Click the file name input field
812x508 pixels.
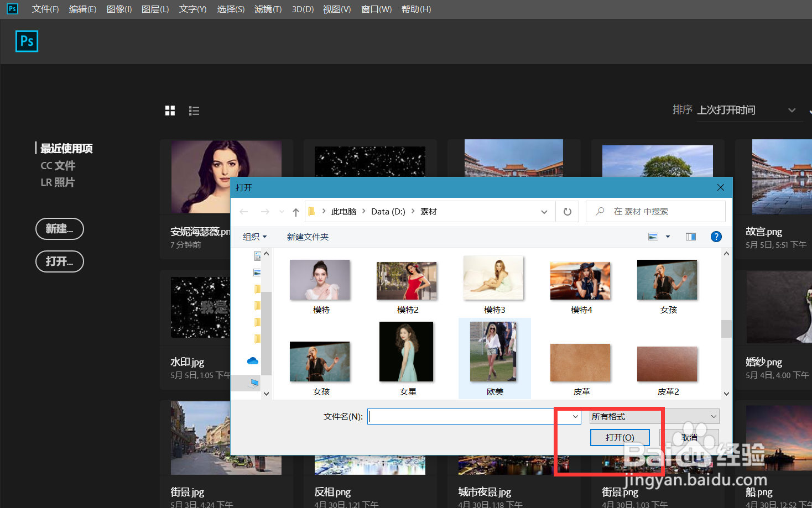tap(469, 417)
